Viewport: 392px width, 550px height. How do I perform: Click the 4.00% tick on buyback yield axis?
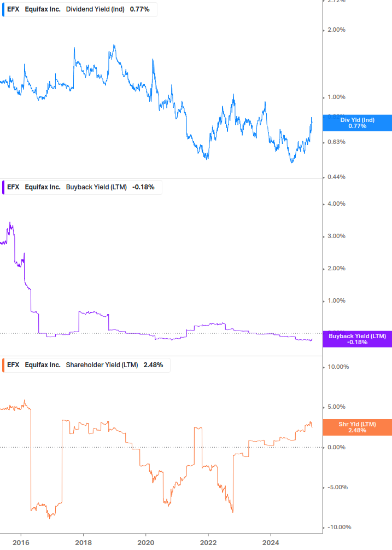(336, 204)
